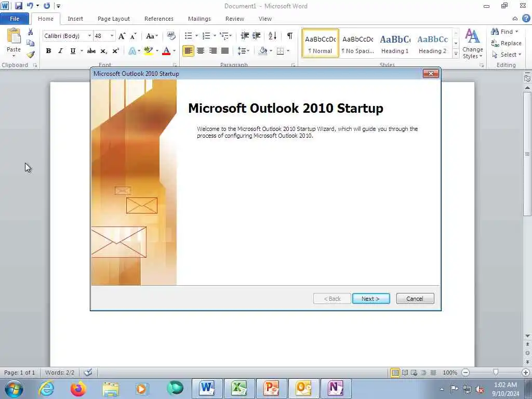Open the Line Spacing dropdown

(244, 51)
